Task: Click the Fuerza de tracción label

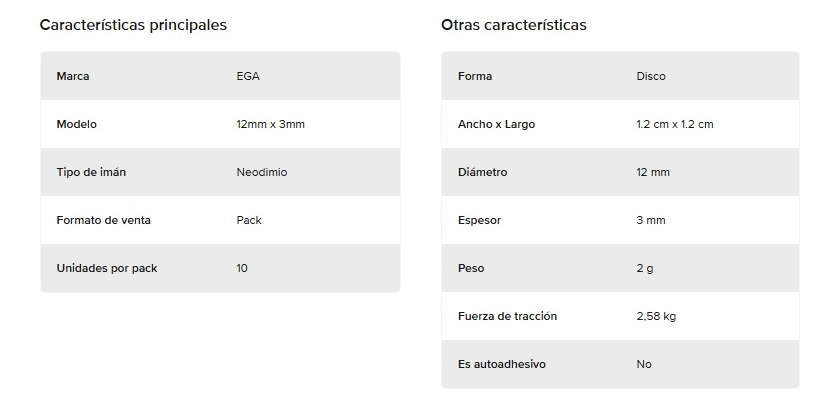Action: (508, 317)
